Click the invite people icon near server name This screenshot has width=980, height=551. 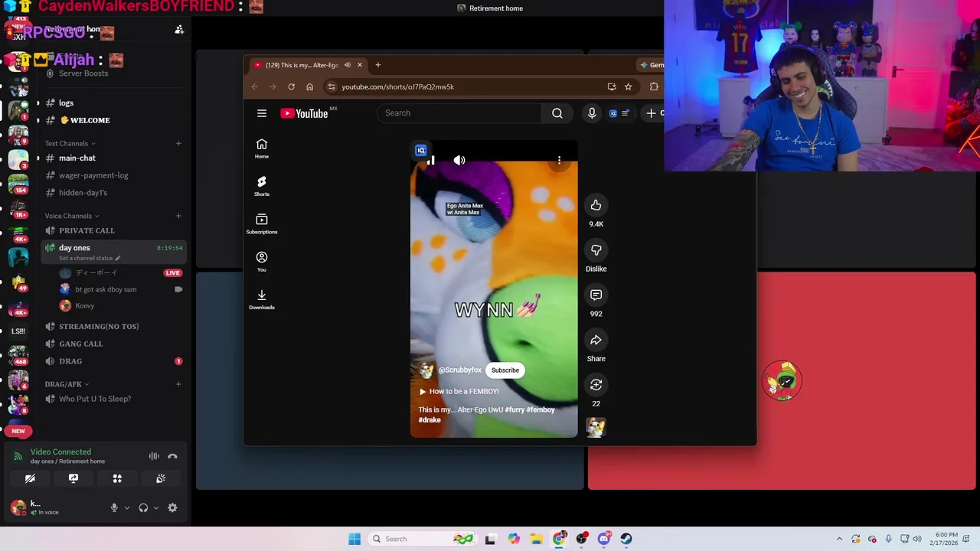pos(179,29)
